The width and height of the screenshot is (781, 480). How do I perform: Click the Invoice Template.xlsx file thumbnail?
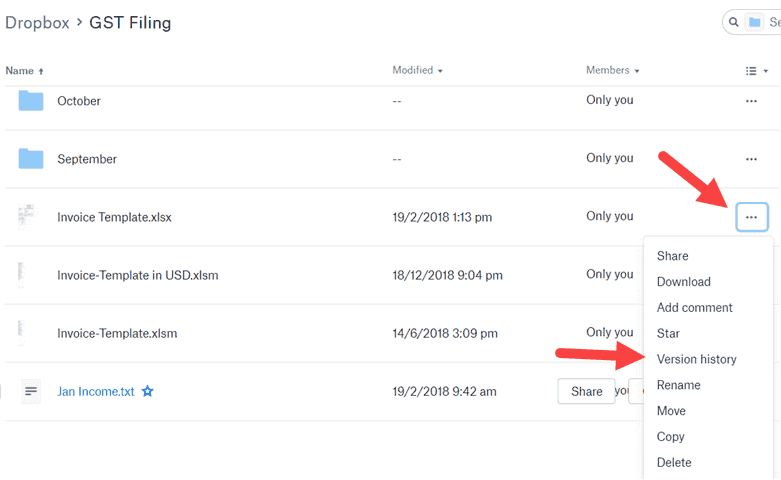[27, 217]
